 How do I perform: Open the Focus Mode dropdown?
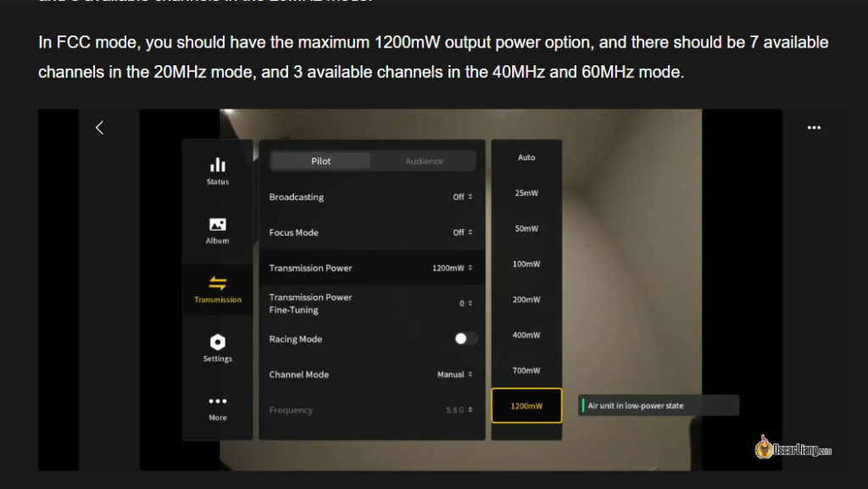click(x=462, y=233)
